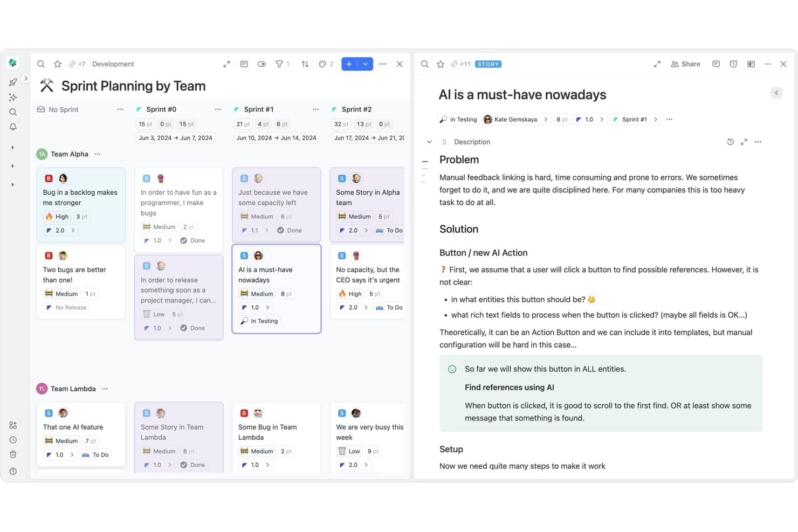Screen dimensions: 798x532
Task: Open the templates and apps icon in sidebar
Action: 13,425
